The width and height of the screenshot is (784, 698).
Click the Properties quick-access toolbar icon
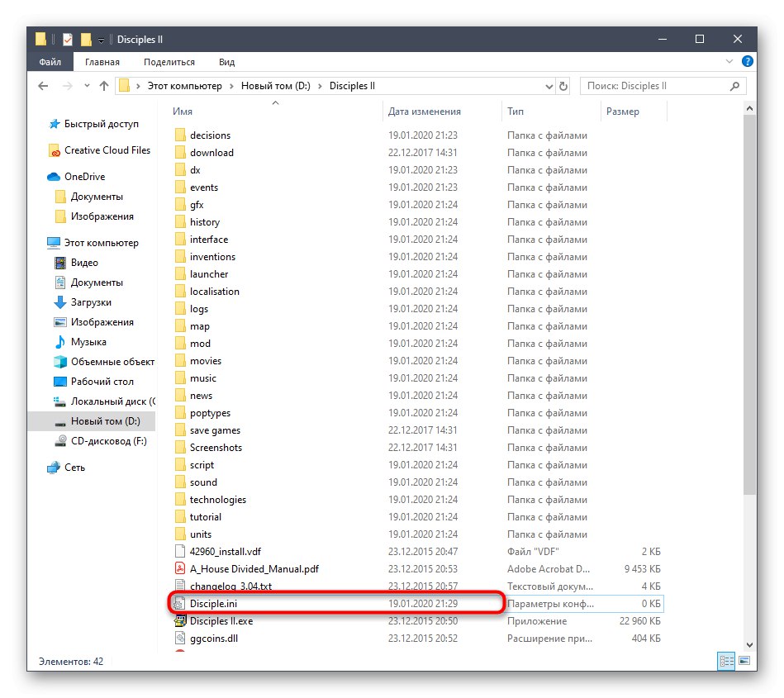pos(68,39)
